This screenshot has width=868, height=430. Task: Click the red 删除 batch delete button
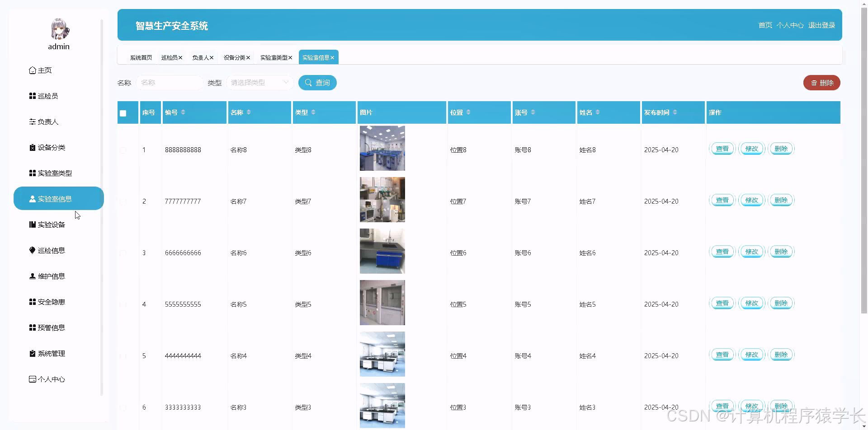(822, 83)
